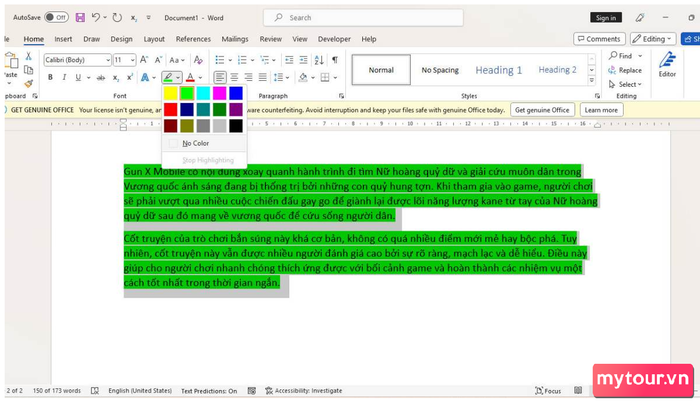Switch to the Layout tab
Image resolution: width=700 pixels, height=405 pixels.
click(x=154, y=39)
